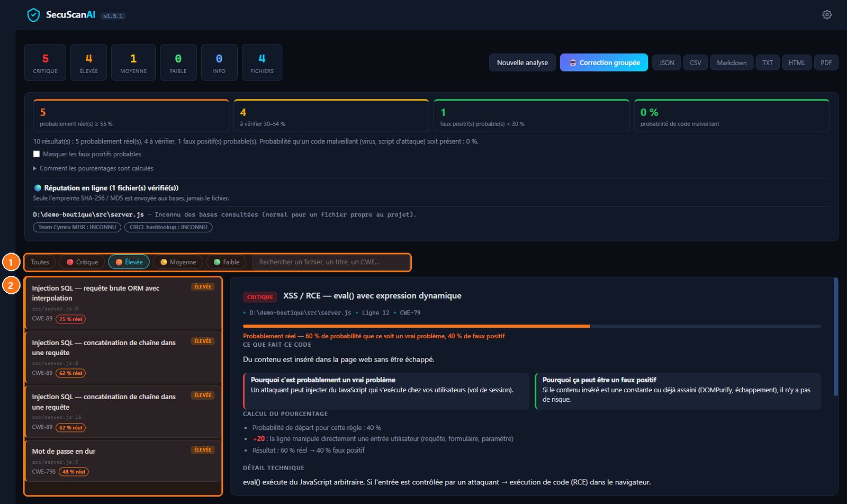847x504 pixels.
Task: Select the Faible counter card
Action: click(x=178, y=62)
